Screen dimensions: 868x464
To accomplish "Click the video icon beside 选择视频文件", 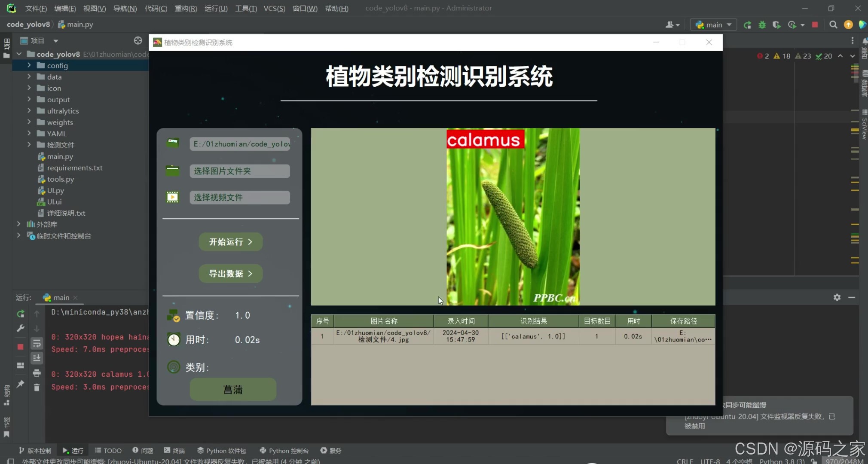I will 172,197.
